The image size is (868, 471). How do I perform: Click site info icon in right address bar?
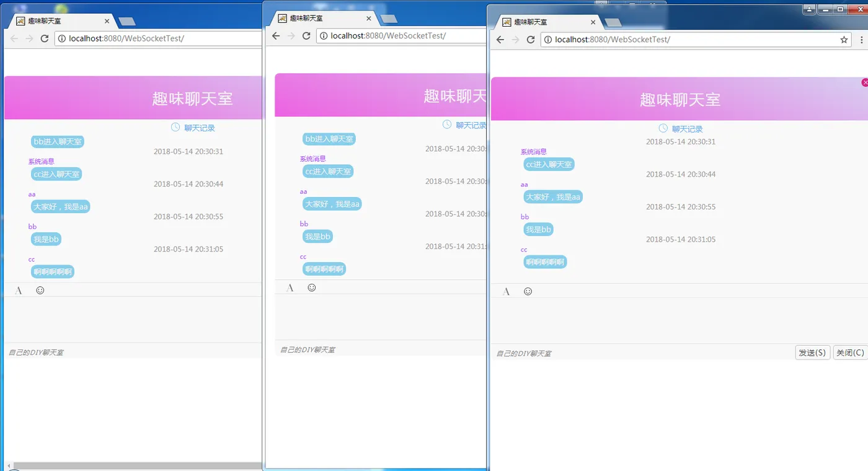point(547,40)
